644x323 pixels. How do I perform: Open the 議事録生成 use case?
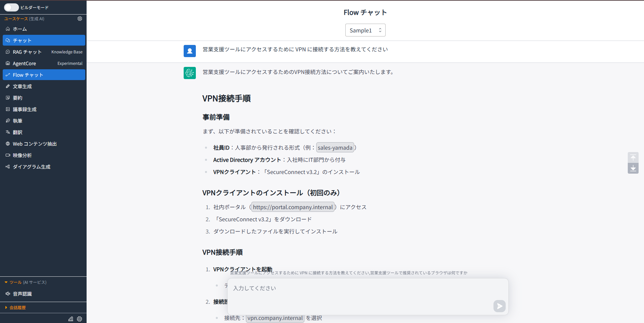point(24,109)
